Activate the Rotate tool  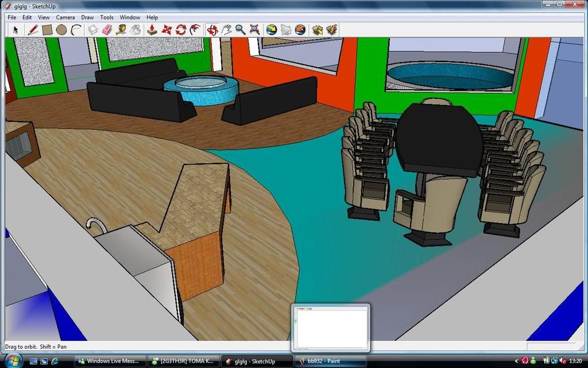tap(181, 29)
